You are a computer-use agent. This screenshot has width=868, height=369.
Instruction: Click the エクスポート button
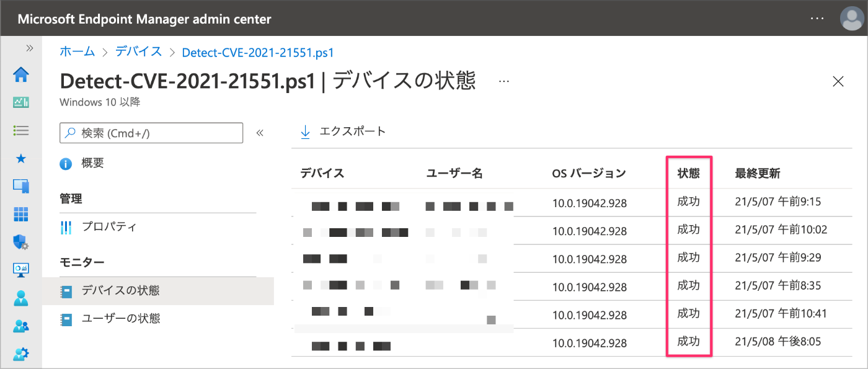[343, 131]
